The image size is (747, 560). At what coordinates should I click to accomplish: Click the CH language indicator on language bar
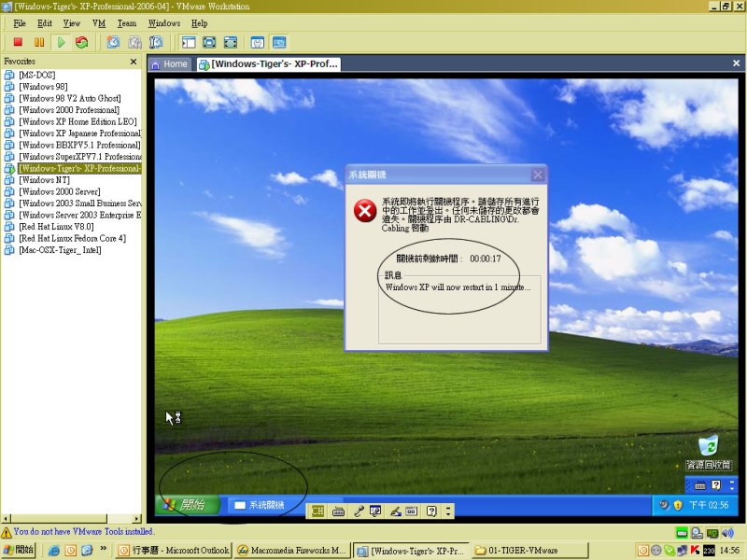pos(317,511)
